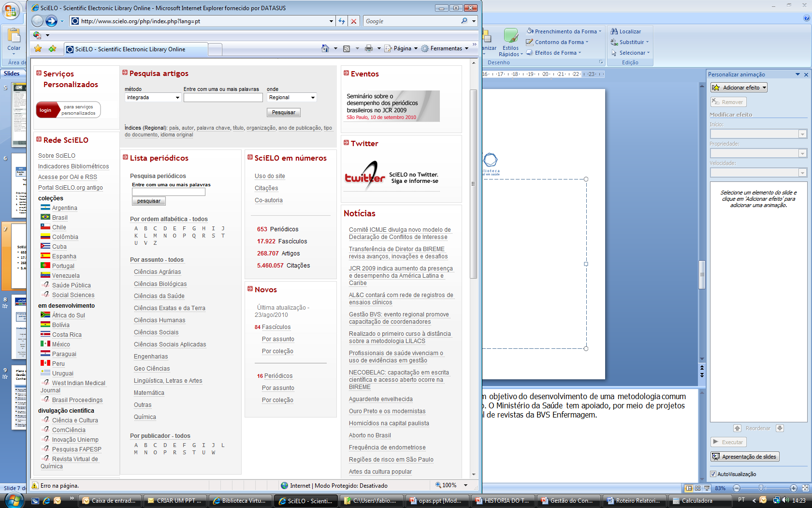812x508 pixels.
Task: Click the Localizar find button
Action: (x=626, y=31)
